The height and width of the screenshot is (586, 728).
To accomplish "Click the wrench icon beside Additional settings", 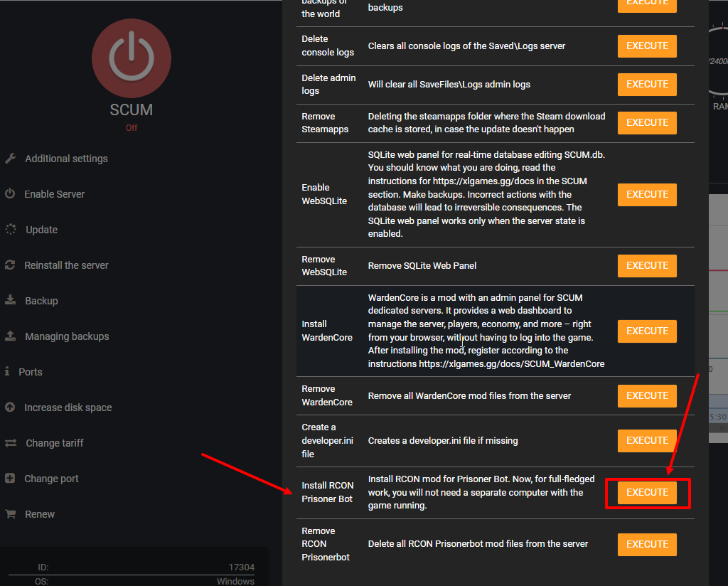I will pyautogui.click(x=10, y=159).
